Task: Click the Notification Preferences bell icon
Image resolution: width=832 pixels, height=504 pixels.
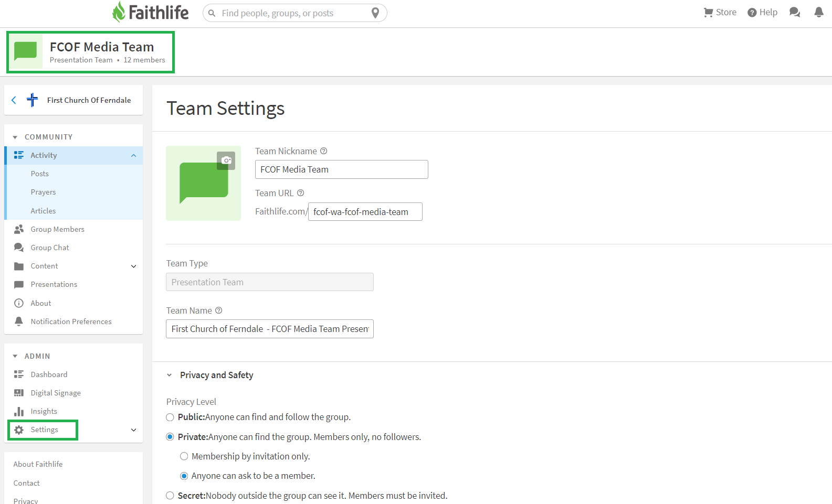Action: [x=19, y=321]
